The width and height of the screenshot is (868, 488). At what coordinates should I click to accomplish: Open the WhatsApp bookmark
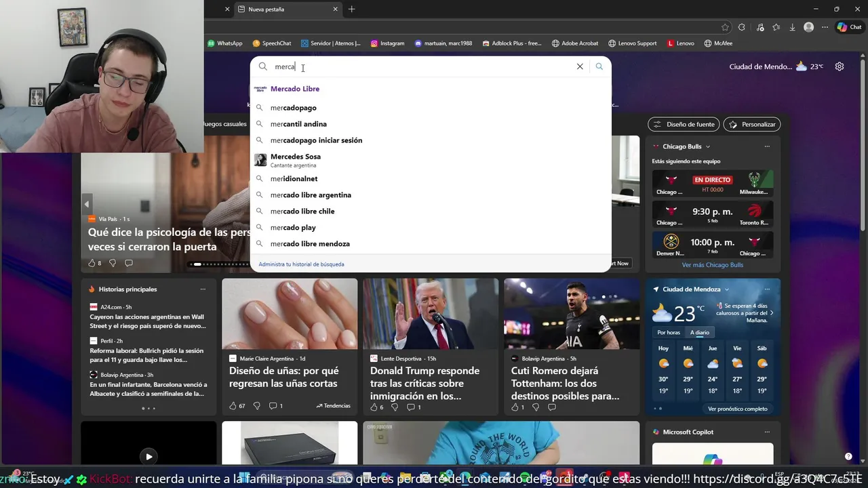(x=225, y=43)
